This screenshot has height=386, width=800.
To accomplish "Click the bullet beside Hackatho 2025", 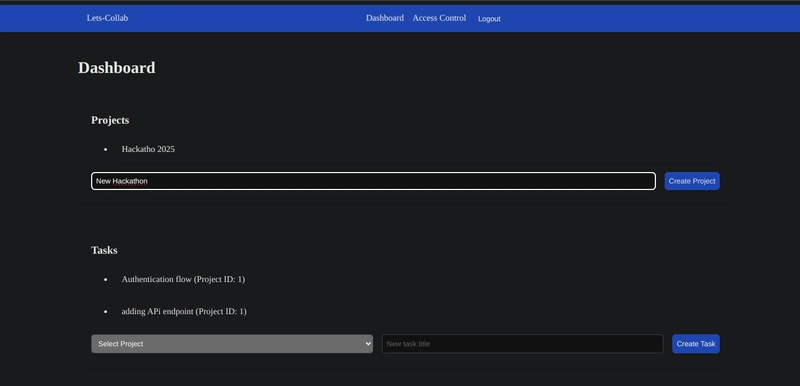I will click(106, 149).
